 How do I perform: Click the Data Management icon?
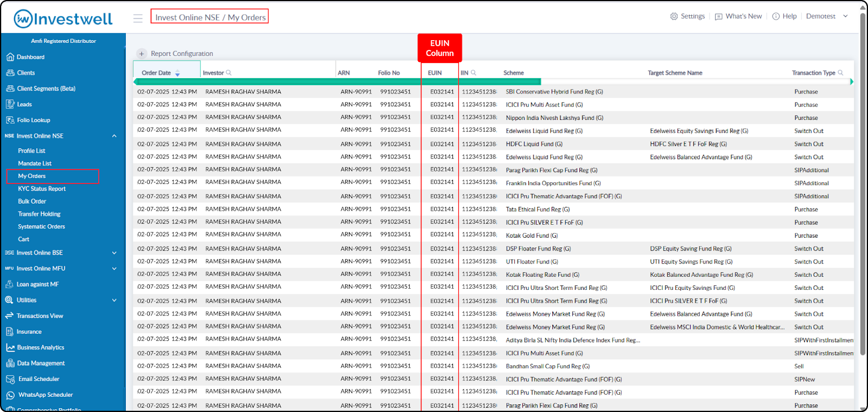(10, 363)
